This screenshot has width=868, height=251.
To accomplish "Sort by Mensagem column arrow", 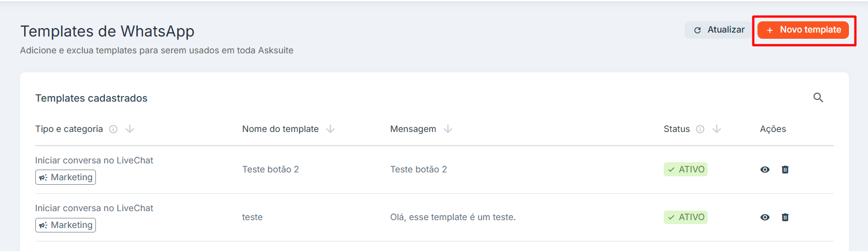I will coord(448,129).
